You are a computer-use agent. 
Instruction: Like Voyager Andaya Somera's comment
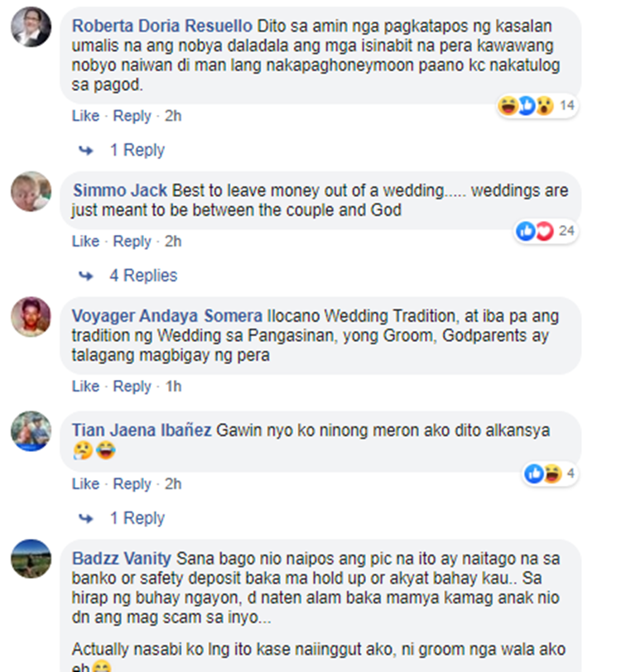[x=85, y=386]
